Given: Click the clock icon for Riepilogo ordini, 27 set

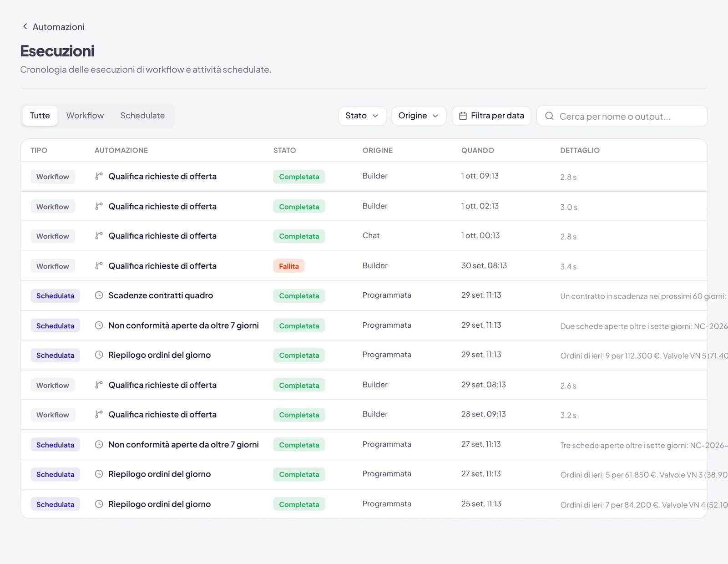Looking at the screenshot, I should [99, 474].
